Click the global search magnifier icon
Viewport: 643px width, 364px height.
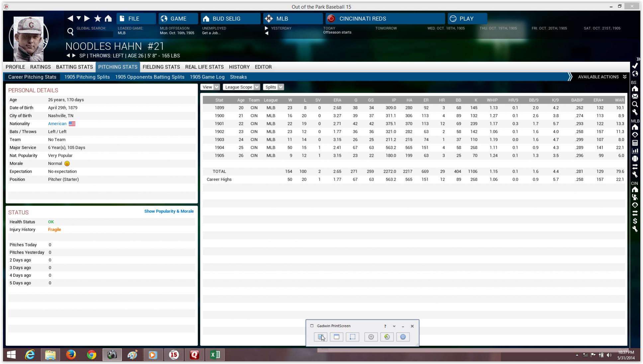(70, 32)
